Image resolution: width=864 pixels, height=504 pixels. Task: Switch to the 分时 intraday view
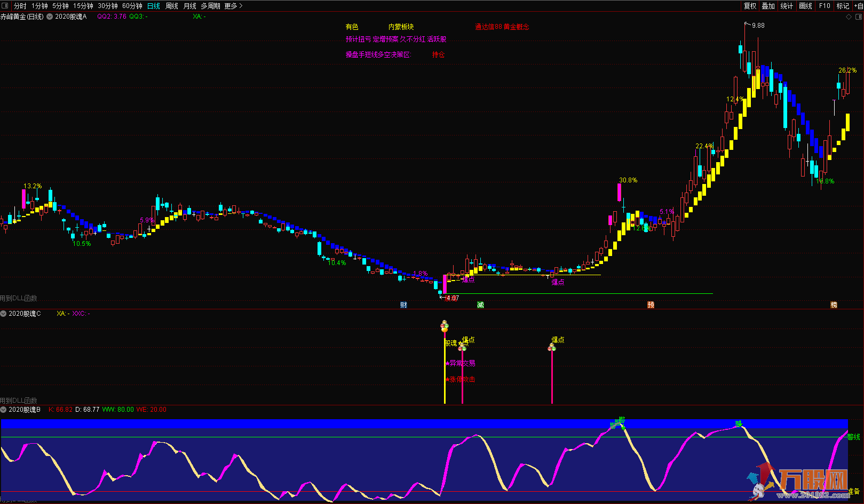[x=20, y=6]
